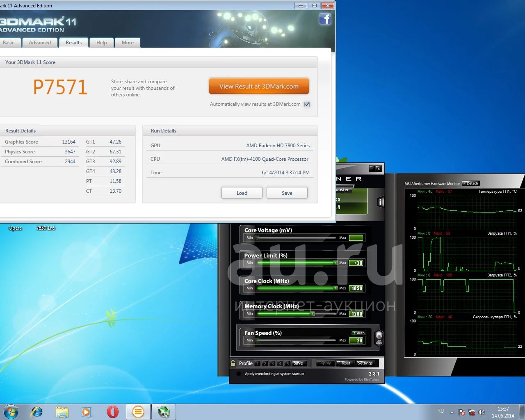Minimize the Afterburner window

click(x=372, y=169)
